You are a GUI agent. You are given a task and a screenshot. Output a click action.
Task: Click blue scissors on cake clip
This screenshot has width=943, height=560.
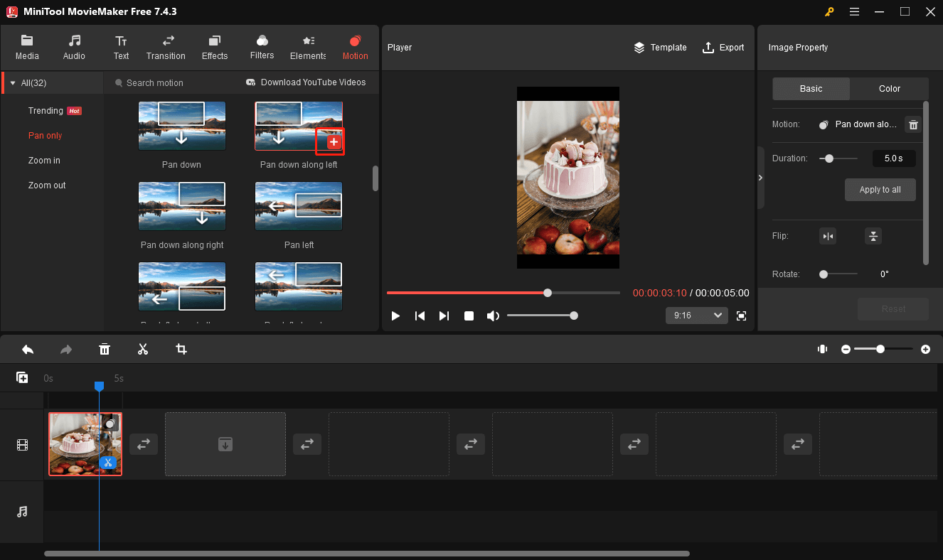107,463
